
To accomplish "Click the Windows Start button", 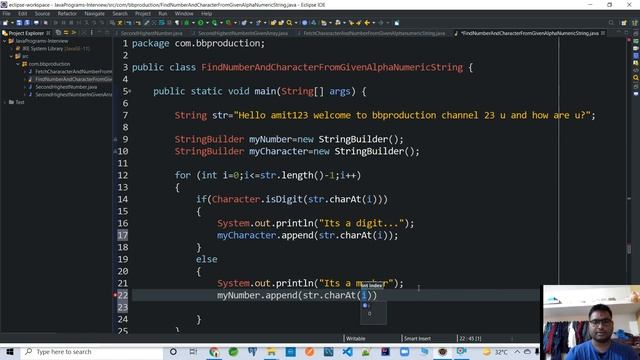I will click(x=10, y=352).
